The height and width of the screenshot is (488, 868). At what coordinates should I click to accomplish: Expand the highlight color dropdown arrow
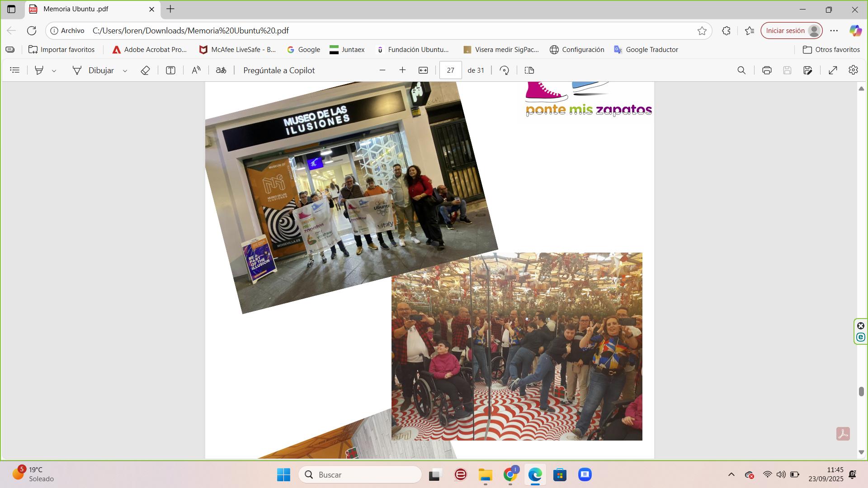click(x=54, y=71)
